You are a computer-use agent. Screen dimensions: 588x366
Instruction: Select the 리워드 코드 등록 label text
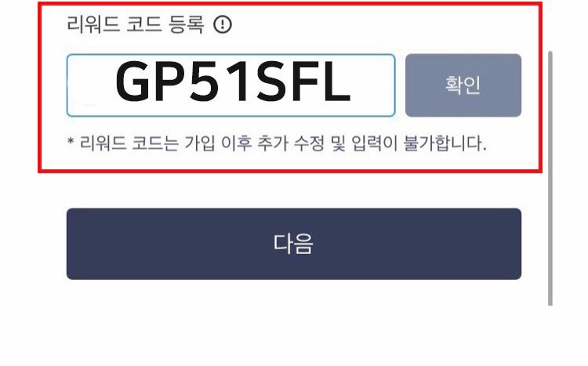[136, 24]
